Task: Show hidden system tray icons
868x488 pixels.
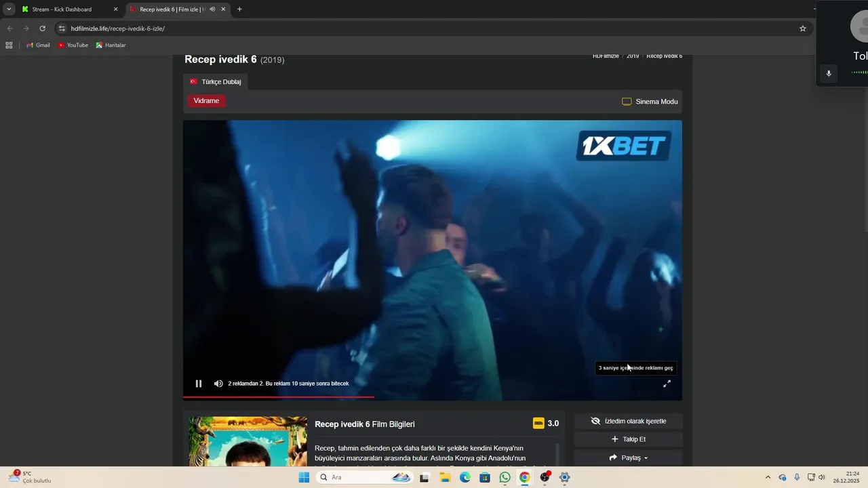Action: point(768,477)
